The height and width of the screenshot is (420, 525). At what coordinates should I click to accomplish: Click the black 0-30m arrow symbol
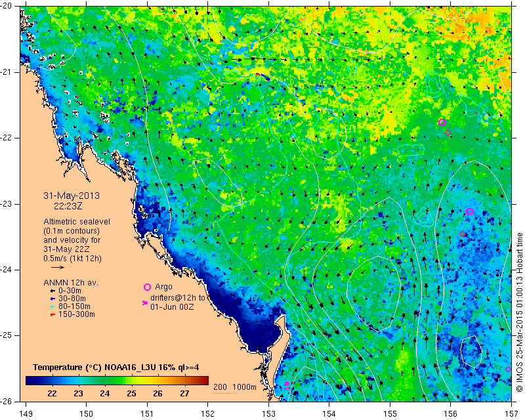click(x=52, y=291)
